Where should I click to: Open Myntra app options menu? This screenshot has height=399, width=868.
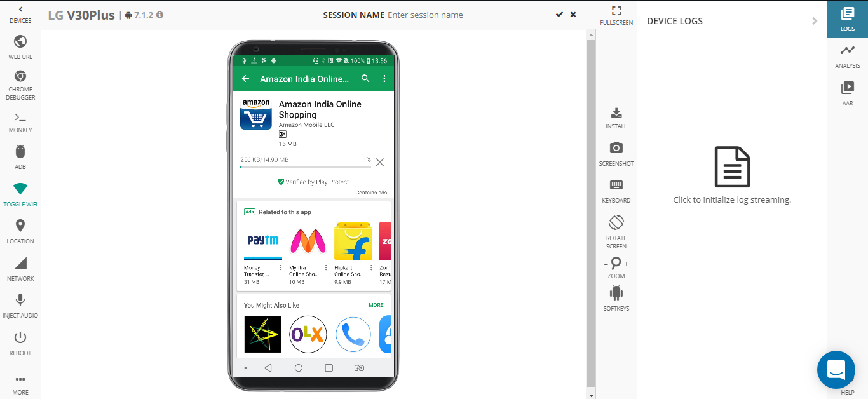326,267
